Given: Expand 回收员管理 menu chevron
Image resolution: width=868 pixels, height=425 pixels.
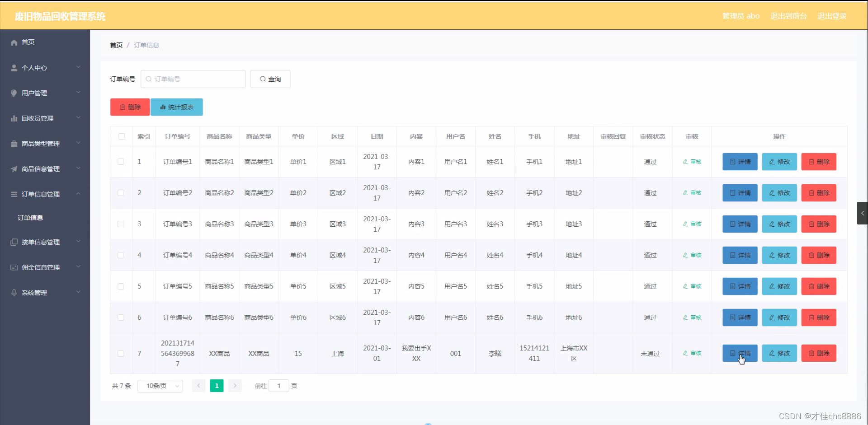Looking at the screenshot, I should tap(78, 118).
